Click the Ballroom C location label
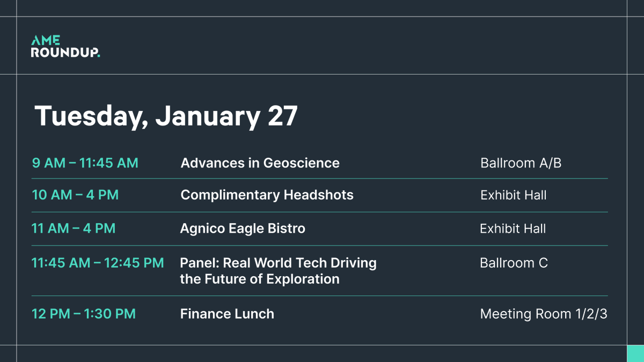Viewport: 644px width, 362px height. pos(514,263)
